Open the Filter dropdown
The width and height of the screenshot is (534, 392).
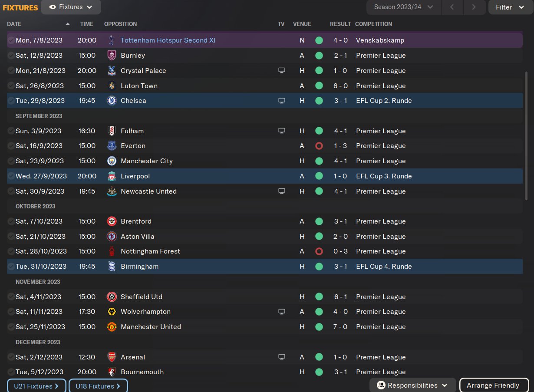[510, 7]
